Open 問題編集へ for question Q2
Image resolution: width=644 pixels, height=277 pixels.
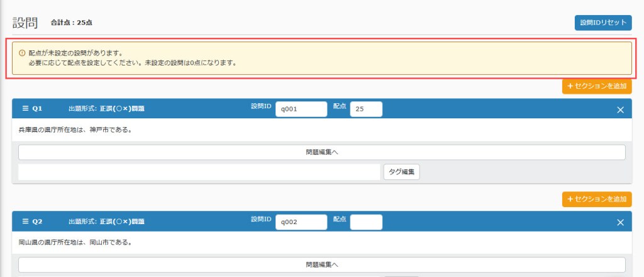coord(321,265)
